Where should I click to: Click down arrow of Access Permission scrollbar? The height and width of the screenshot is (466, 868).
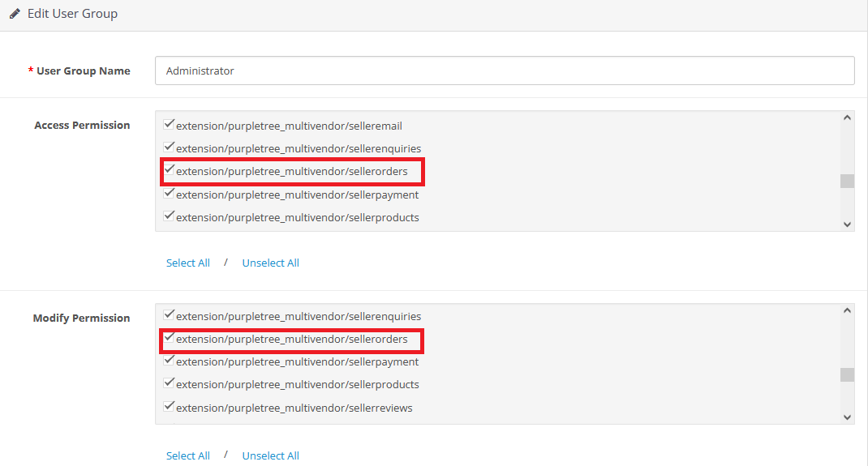(847, 224)
